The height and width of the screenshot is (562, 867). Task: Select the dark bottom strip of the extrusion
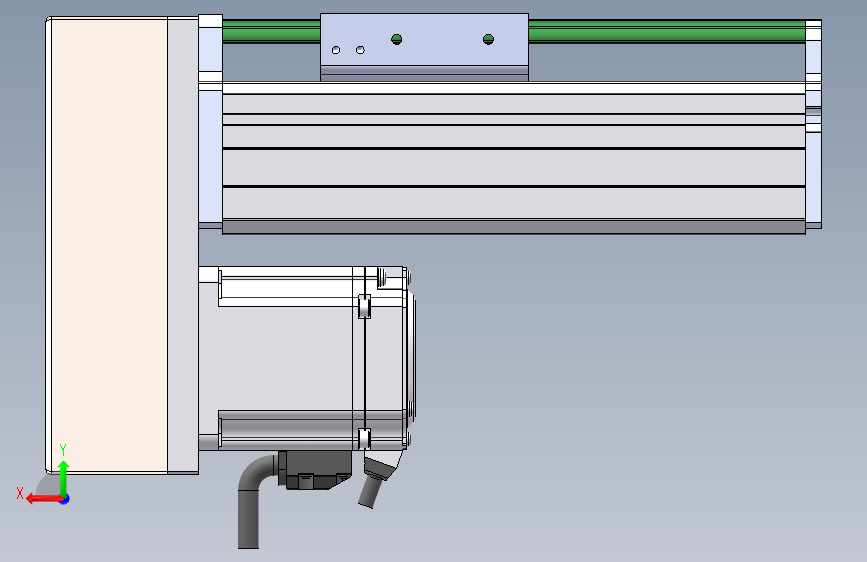point(514,227)
